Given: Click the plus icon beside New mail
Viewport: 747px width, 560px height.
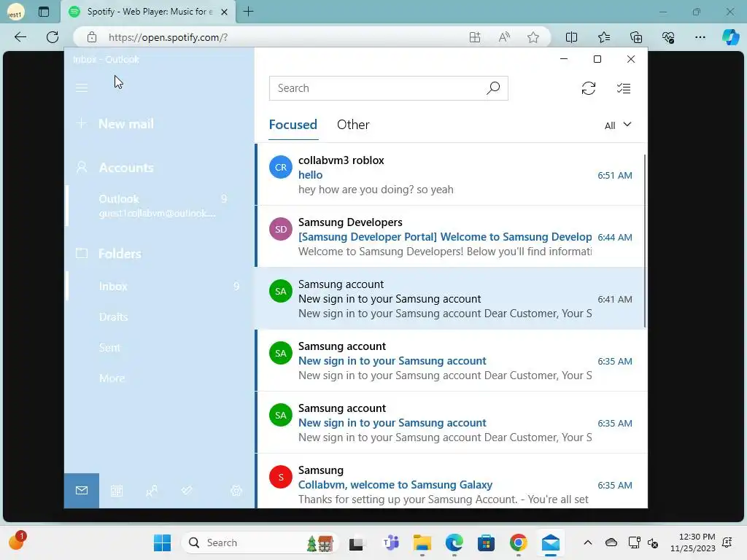Looking at the screenshot, I should pyautogui.click(x=82, y=124).
